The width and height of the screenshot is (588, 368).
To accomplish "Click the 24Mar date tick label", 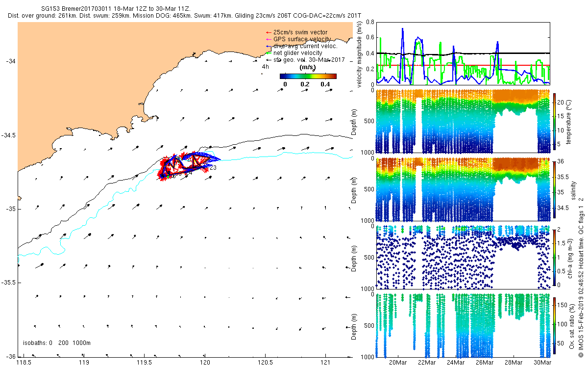I will tap(456, 363).
